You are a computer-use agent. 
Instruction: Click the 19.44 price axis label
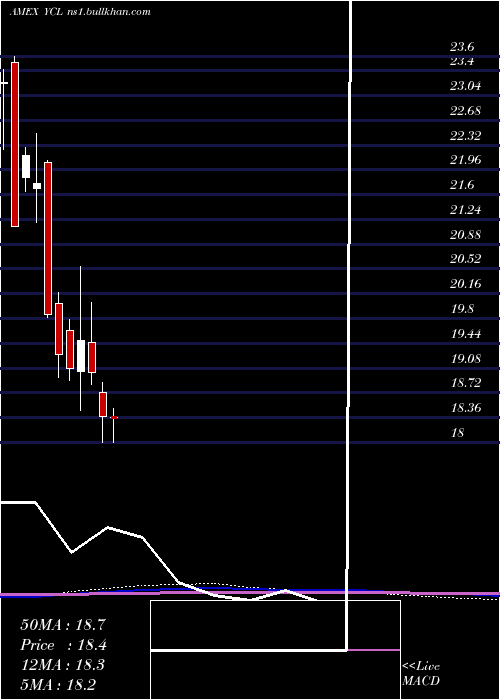pyautogui.click(x=466, y=333)
